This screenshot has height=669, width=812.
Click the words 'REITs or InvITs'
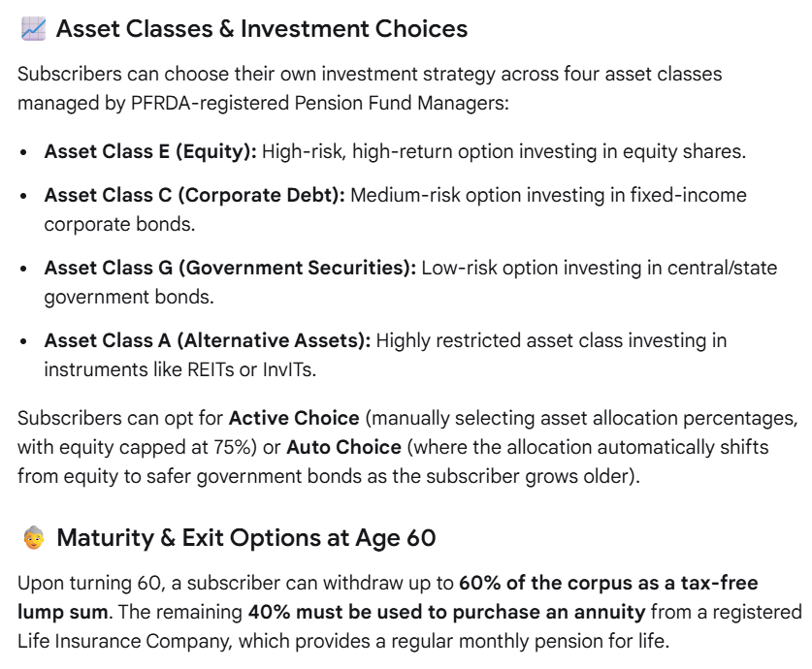click(250, 370)
